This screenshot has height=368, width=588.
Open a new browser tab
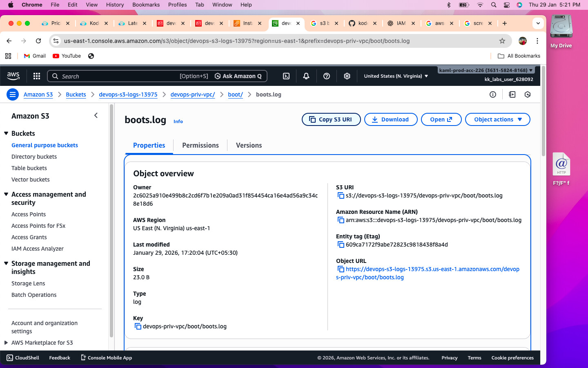[x=505, y=23]
